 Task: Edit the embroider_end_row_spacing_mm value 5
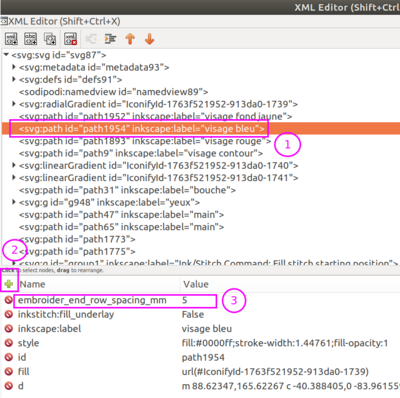tap(185, 300)
